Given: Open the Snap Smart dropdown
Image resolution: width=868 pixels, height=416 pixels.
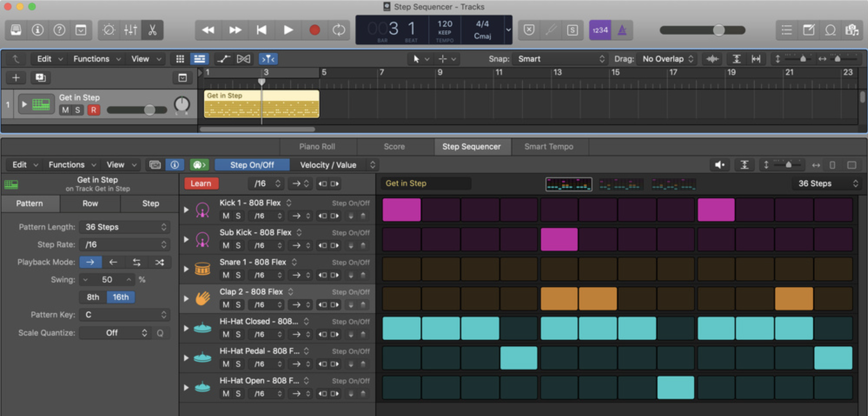Looking at the screenshot, I should coord(560,59).
